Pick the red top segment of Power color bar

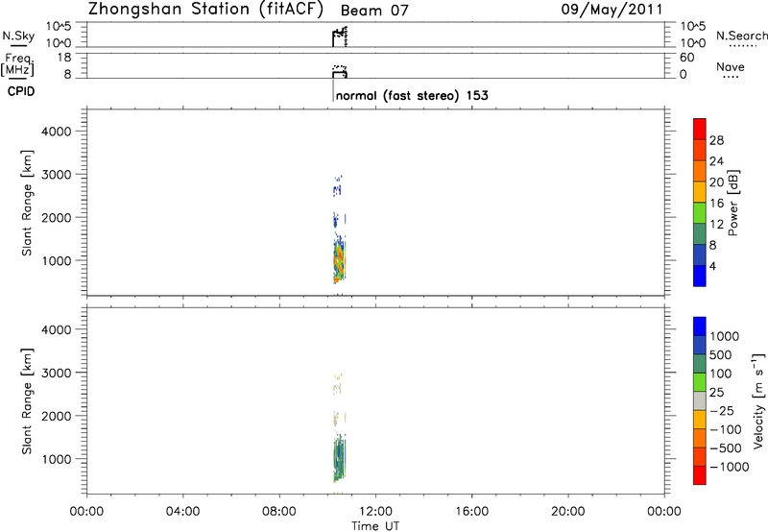pos(700,129)
